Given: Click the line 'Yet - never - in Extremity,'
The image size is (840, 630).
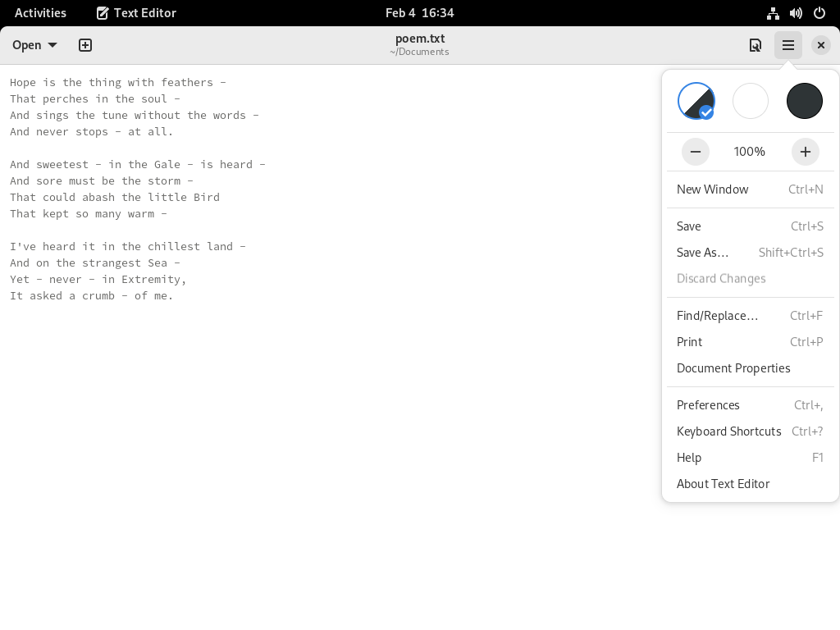Looking at the screenshot, I should coord(98,280).
